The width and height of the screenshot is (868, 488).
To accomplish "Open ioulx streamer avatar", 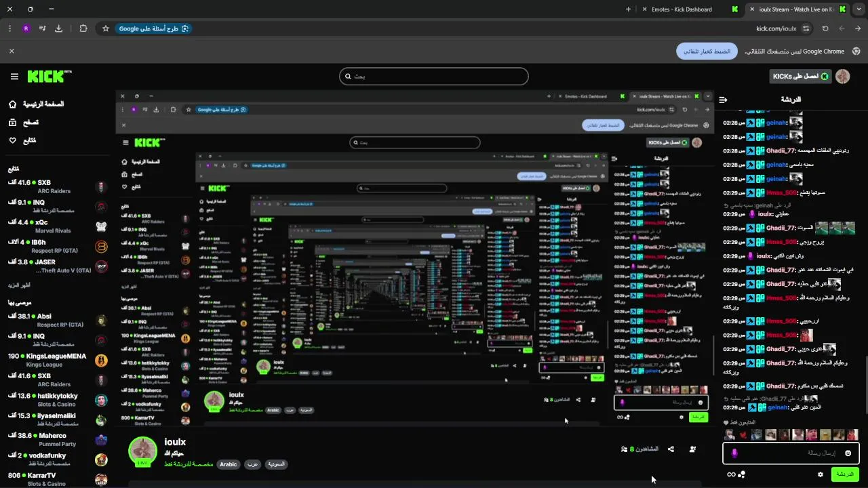I will click(x=143, y=452).
